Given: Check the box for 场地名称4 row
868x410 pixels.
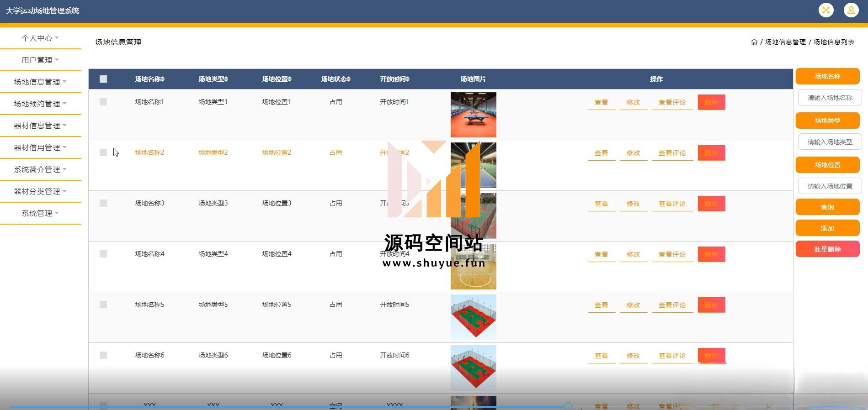Looking at the screenshot, I should coord(103,254).
